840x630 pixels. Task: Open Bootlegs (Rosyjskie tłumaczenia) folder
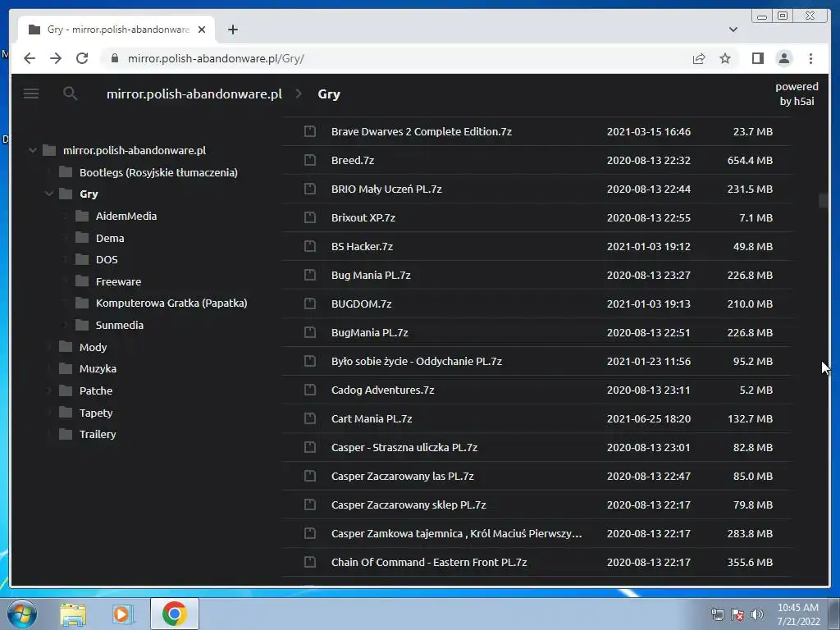click(158, 172)
